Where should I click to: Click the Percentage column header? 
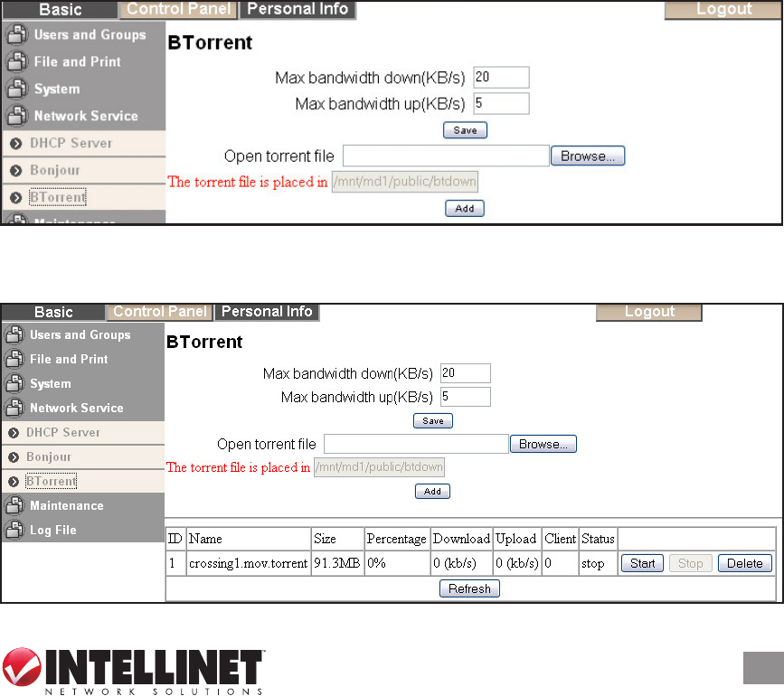[x=397, y=539]
